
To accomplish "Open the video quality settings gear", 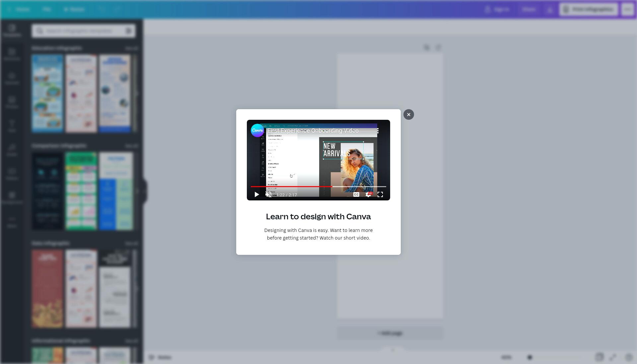I will 368,194.
